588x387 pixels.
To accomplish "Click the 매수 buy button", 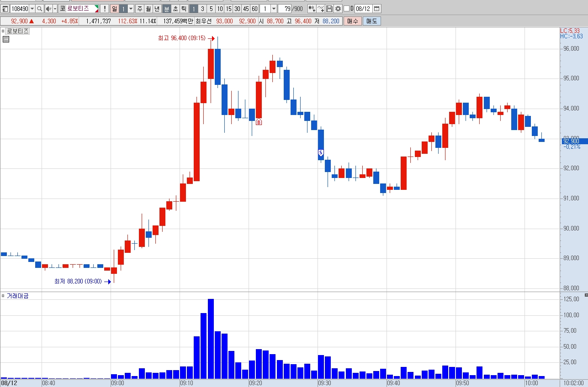I will point(353,21).
